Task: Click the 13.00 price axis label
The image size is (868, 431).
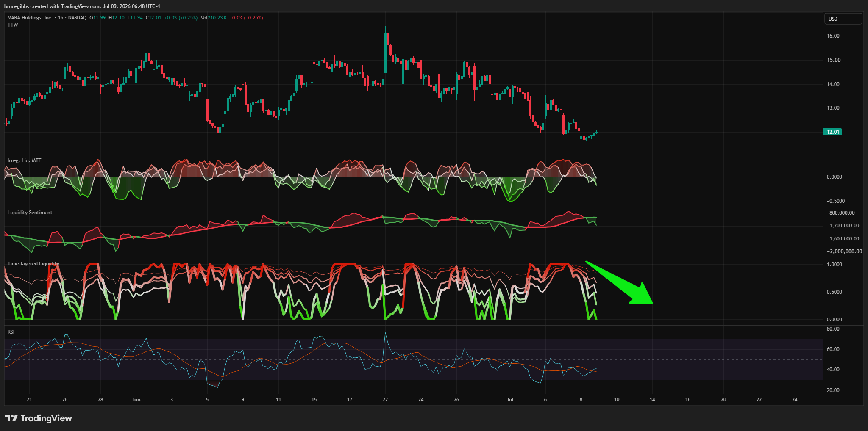Action: 833,108
